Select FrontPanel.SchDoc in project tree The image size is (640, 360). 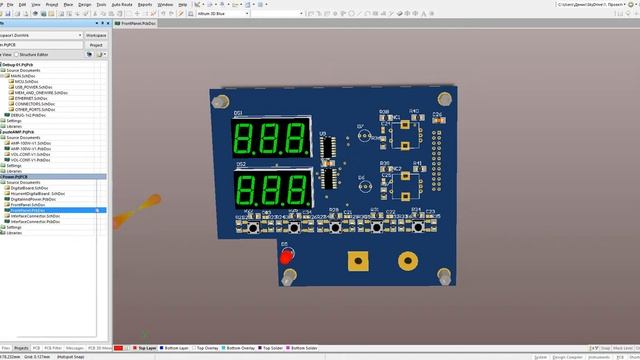28,204
